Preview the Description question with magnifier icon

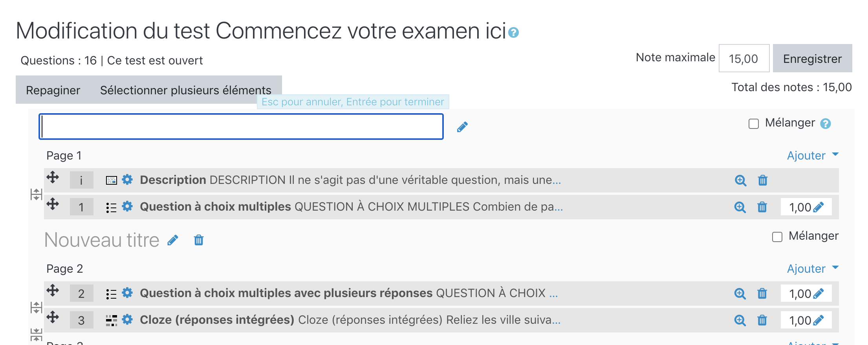tap(740, 180)
